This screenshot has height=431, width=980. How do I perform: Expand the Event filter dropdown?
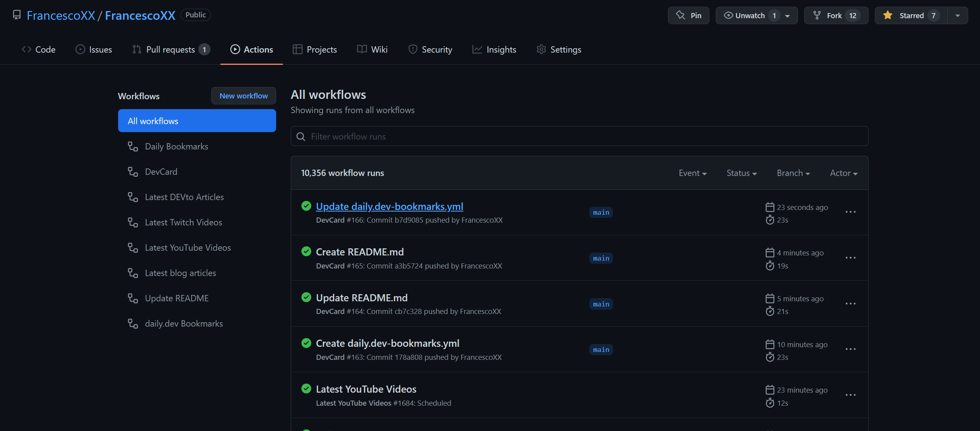coord(692,173)
